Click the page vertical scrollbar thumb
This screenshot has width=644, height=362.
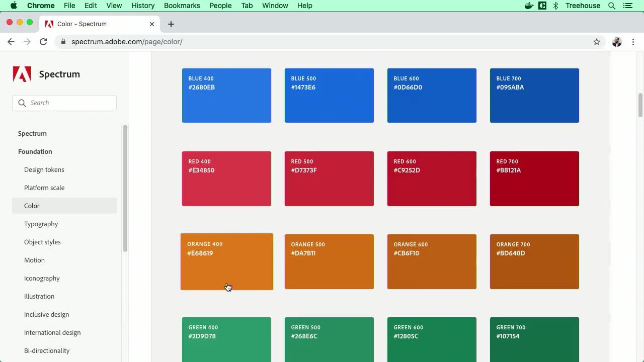640,105
